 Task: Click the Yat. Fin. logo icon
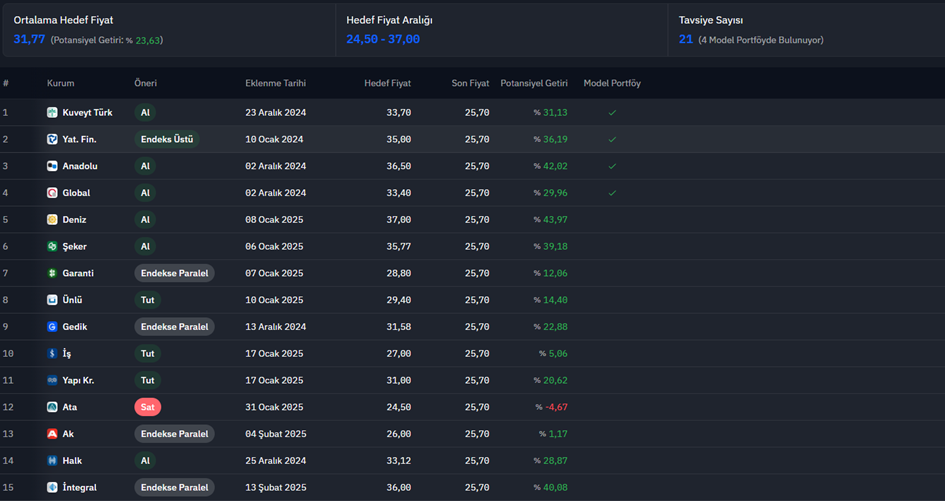point(52,139)
